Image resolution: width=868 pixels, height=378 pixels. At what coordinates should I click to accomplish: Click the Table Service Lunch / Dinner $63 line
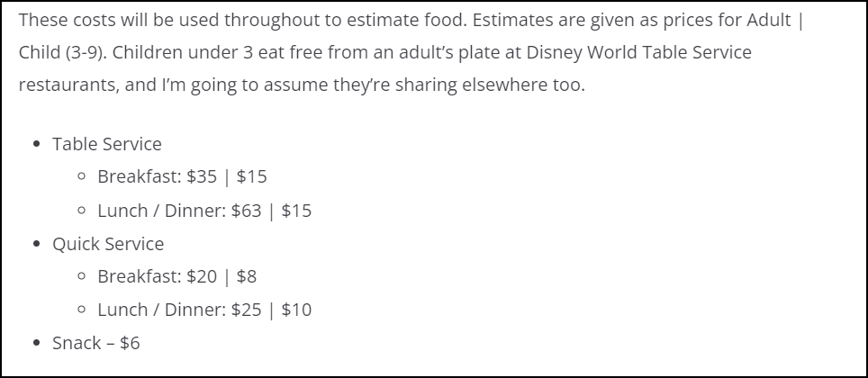(x=204, y=211)
